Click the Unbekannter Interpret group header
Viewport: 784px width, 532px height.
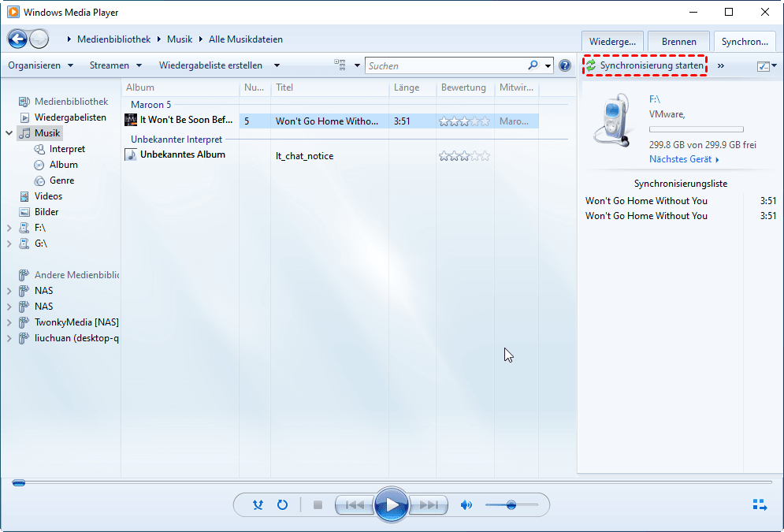tap(176, 140)
